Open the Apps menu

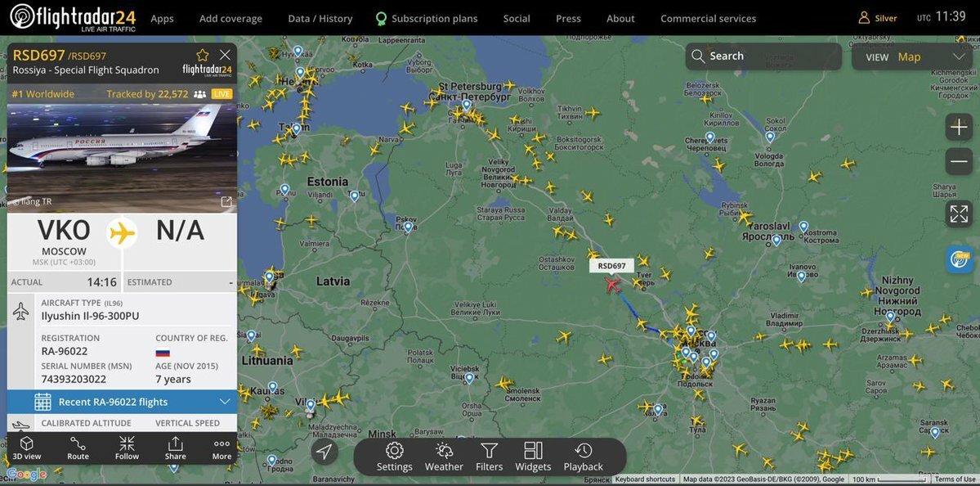tap(162, 19)
